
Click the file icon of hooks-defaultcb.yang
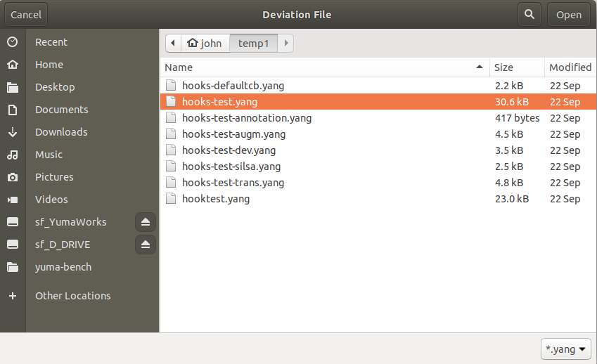pyautogui.click(x=171, y=85)
